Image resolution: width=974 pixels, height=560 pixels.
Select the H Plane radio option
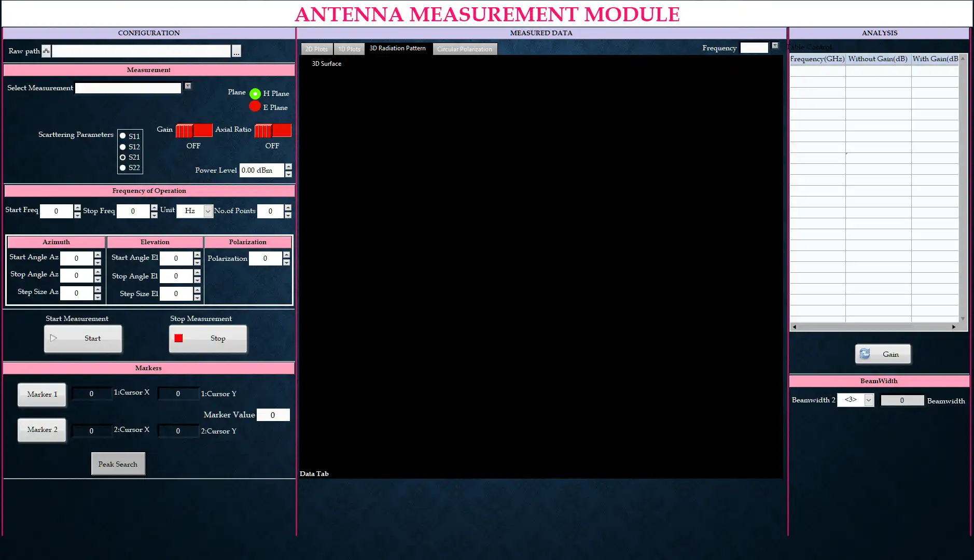click(255, 94)
